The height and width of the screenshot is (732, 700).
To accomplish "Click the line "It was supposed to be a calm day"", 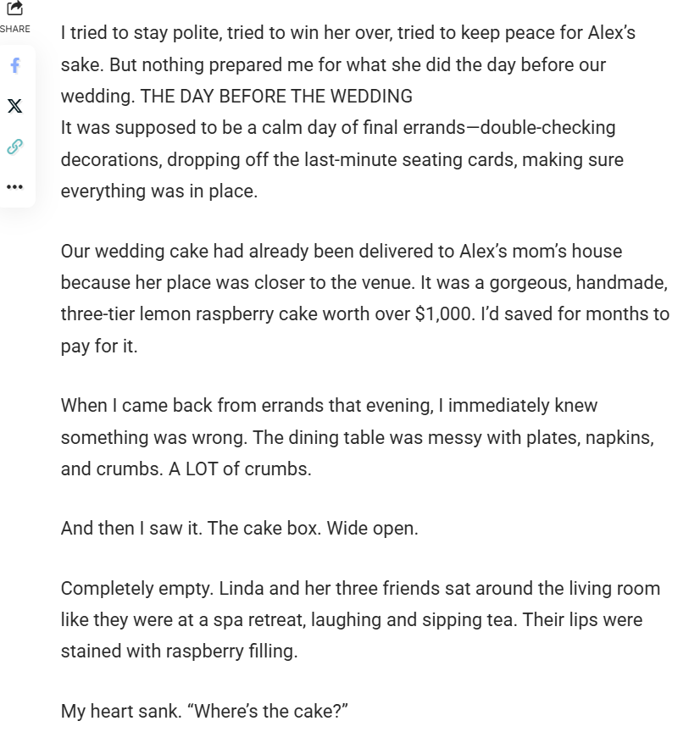I will point(338,128).
